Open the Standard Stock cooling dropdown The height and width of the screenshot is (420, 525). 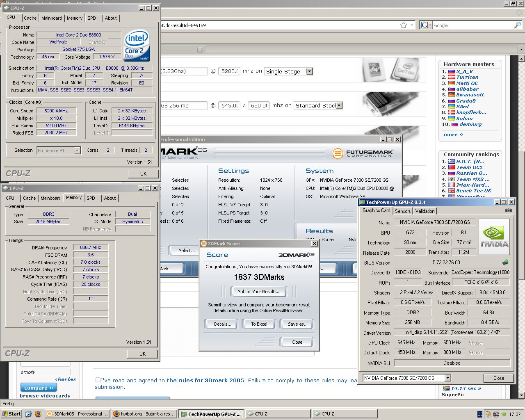(339, 105)
